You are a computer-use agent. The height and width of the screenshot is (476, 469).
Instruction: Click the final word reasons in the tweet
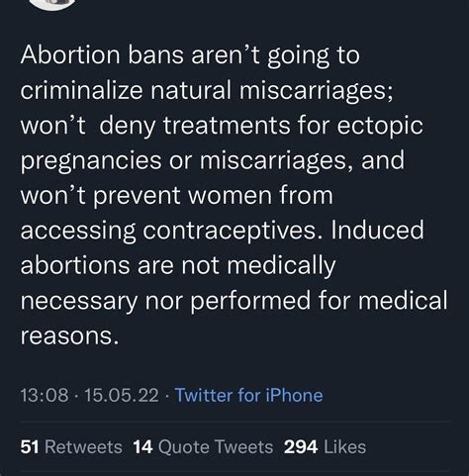point(69,336)
